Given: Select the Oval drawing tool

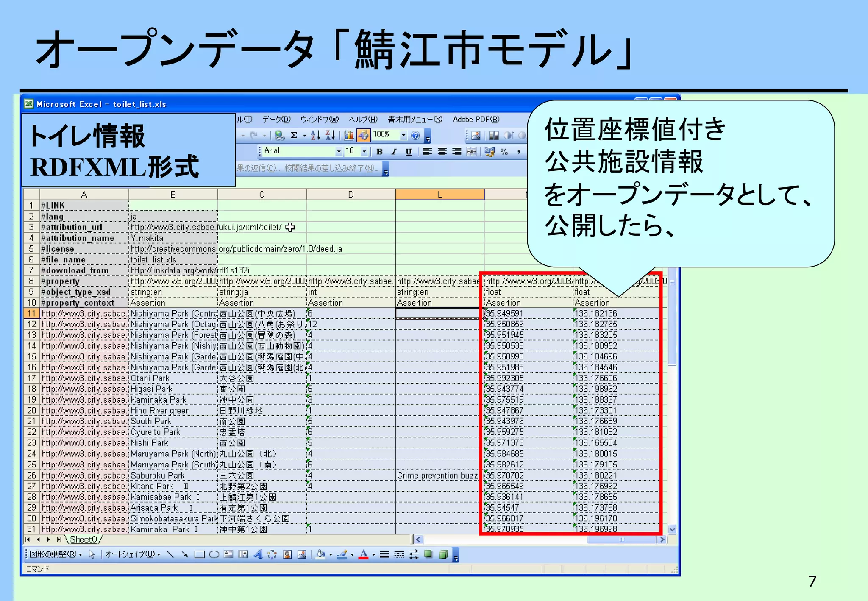Looking at the screenshot, I should (x=214, y=554).
